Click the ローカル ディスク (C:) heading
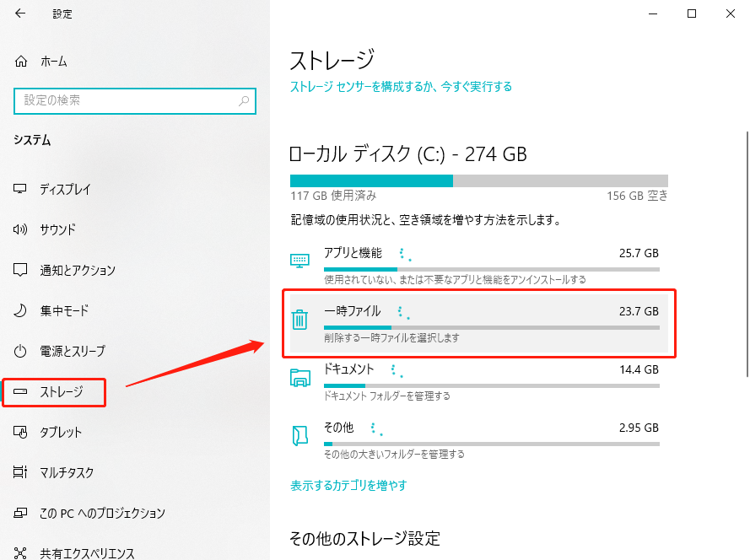Viewport: 750px width, 560px height. (x=408, y=154)
